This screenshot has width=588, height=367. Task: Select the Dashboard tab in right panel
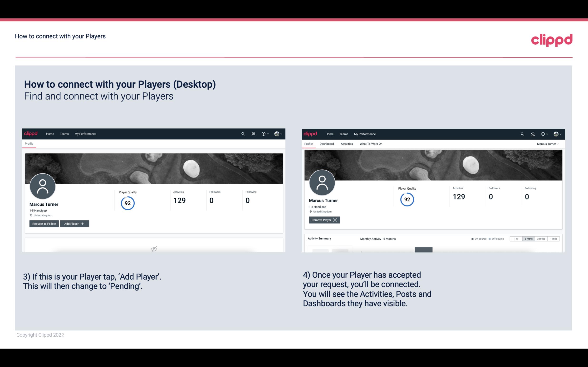(326, 144)
